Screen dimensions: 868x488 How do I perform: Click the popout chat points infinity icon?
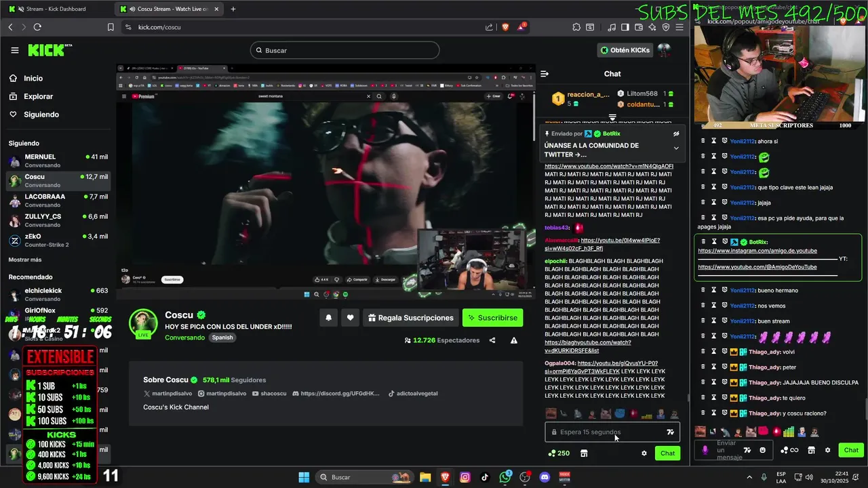point(790,450)
